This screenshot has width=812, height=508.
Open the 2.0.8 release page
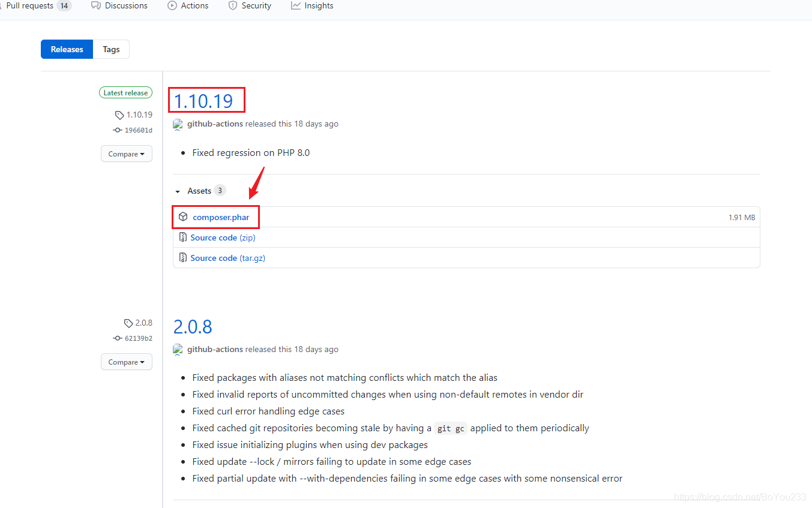pos(193,326)
